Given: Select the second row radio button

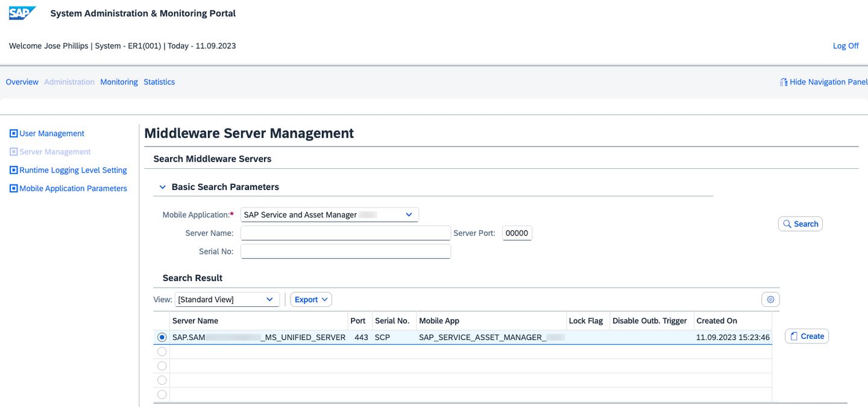Looking at the screenshot, I should pyautogui.click(x=162, y=352).
